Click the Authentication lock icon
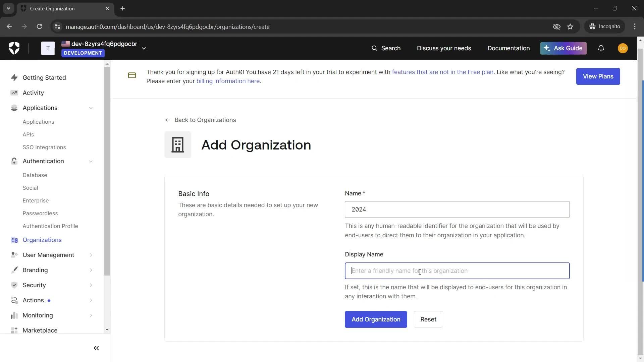The width and height of the screenshot is (644, 362). click(14, 161)
